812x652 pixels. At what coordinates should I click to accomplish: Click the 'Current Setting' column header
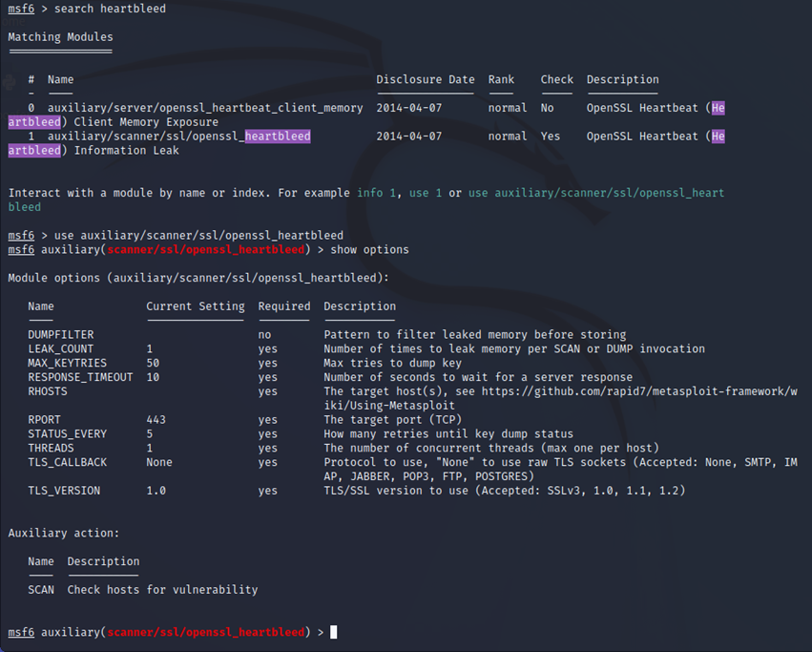(195, 306)
